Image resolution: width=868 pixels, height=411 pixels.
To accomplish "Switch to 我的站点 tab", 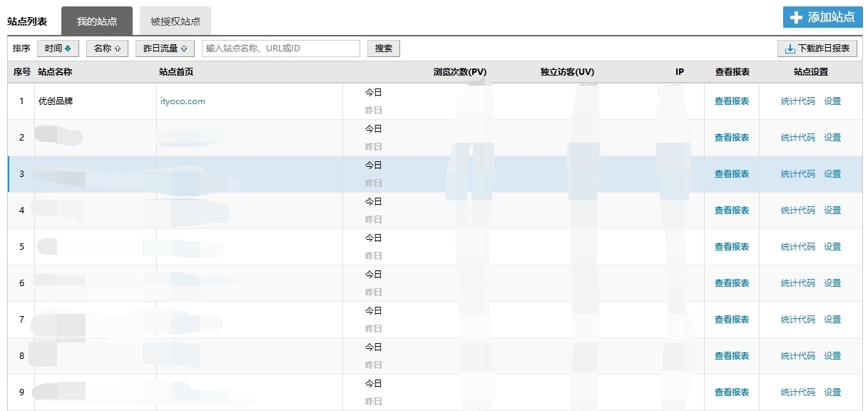I will click(x=97, y=21).
